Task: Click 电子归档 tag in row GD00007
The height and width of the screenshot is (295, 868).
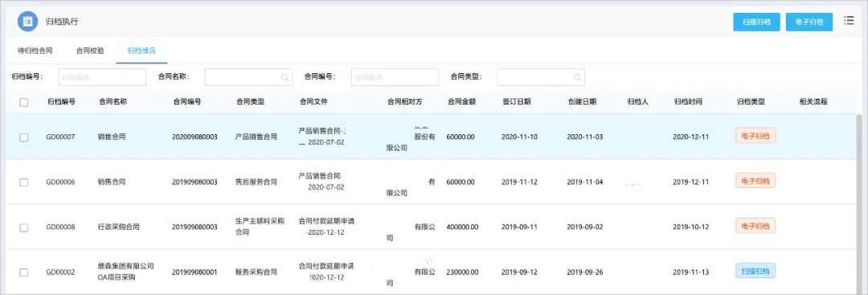Action: tap(755, 136)
